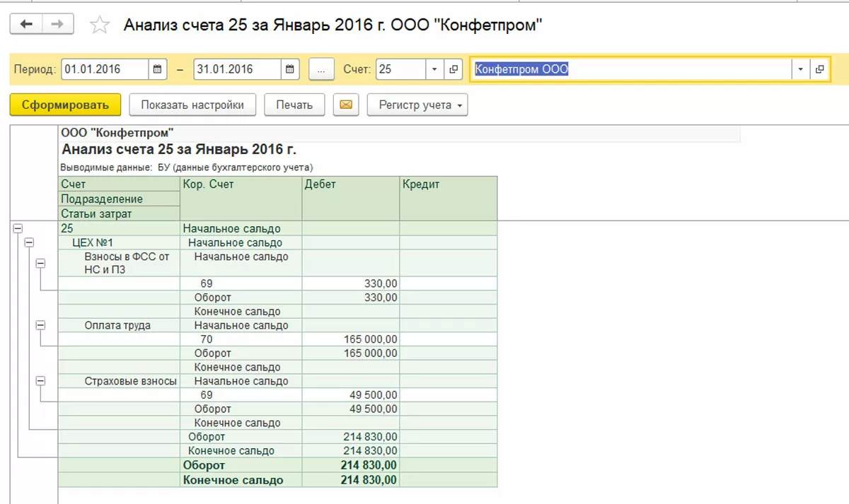Select debit cell 330,00 for account 69
Screen dimensions: 849x504
click(351, 283)
